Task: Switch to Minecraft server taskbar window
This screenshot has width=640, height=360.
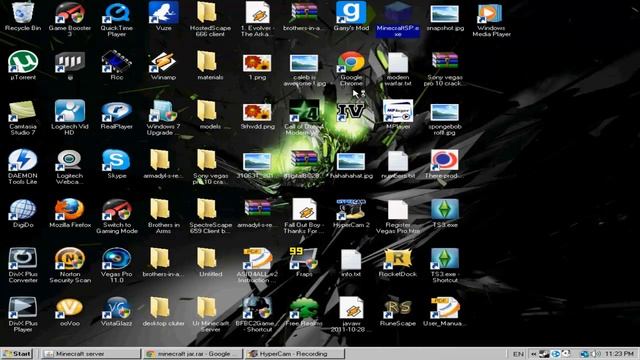Action: click(91, 354)
